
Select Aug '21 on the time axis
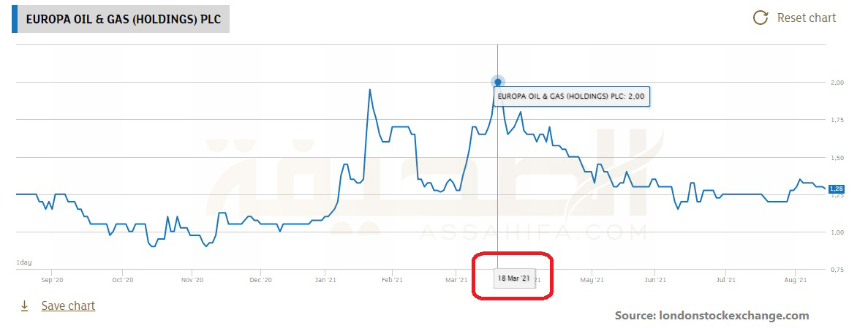[795, 279]
